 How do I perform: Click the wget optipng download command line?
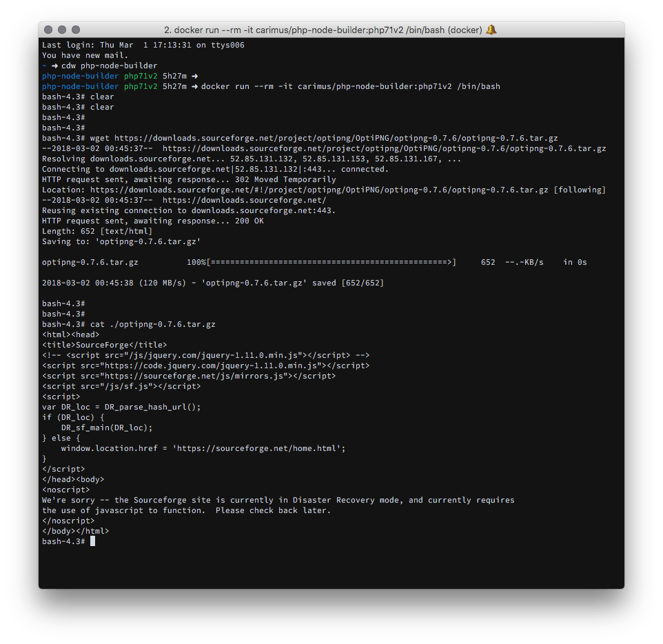pyautogui.click(x=300, y=138)
